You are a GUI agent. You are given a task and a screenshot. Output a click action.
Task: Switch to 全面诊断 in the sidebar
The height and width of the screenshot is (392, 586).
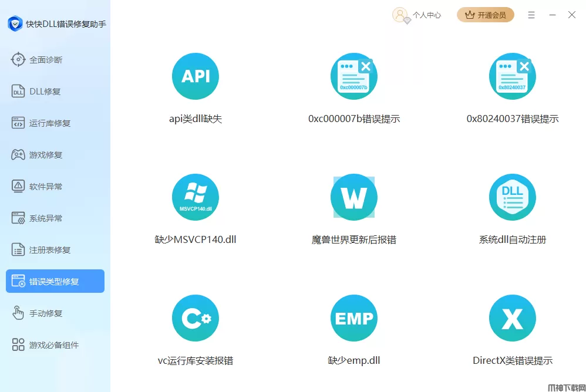point(46,60)
